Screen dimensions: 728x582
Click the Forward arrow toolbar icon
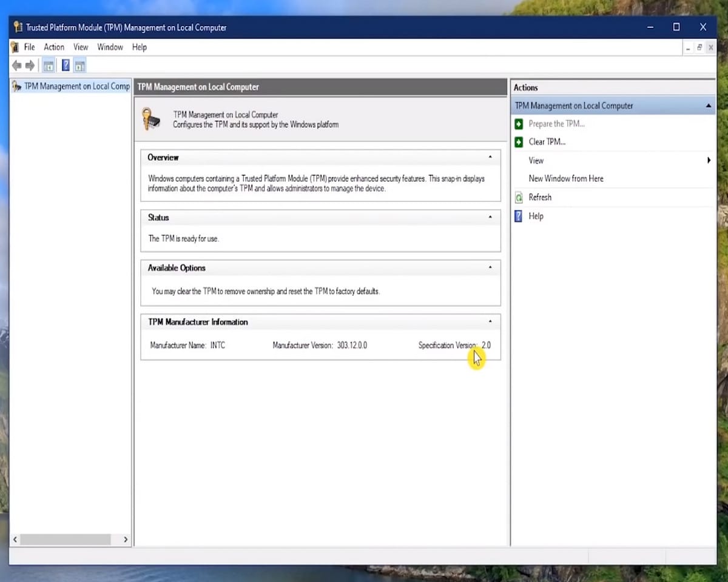coord(30,65)
